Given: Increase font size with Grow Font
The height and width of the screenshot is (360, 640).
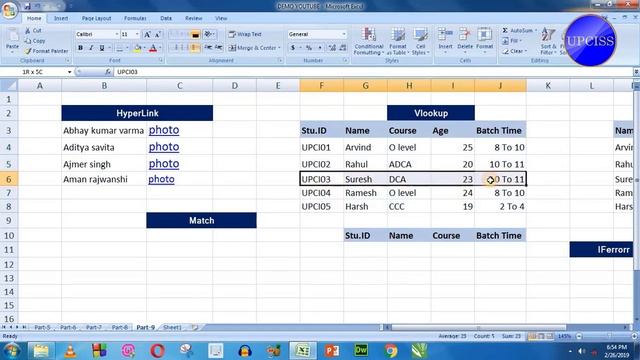Looking at the screenshot, I should click(147, 34).
